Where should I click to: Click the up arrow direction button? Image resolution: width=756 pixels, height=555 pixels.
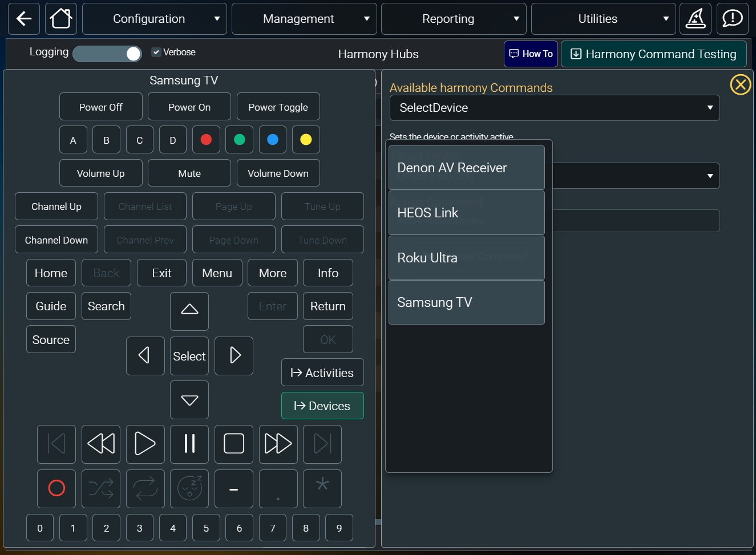click(189, 311)
